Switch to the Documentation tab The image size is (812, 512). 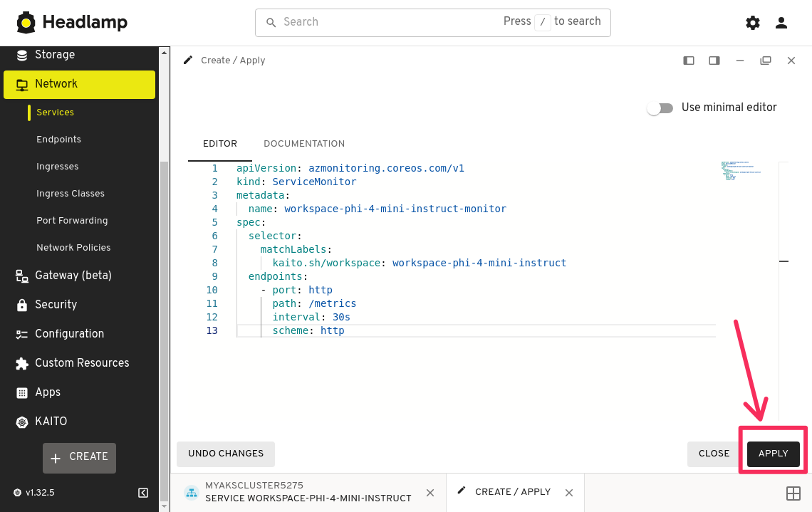pos(304,144)
